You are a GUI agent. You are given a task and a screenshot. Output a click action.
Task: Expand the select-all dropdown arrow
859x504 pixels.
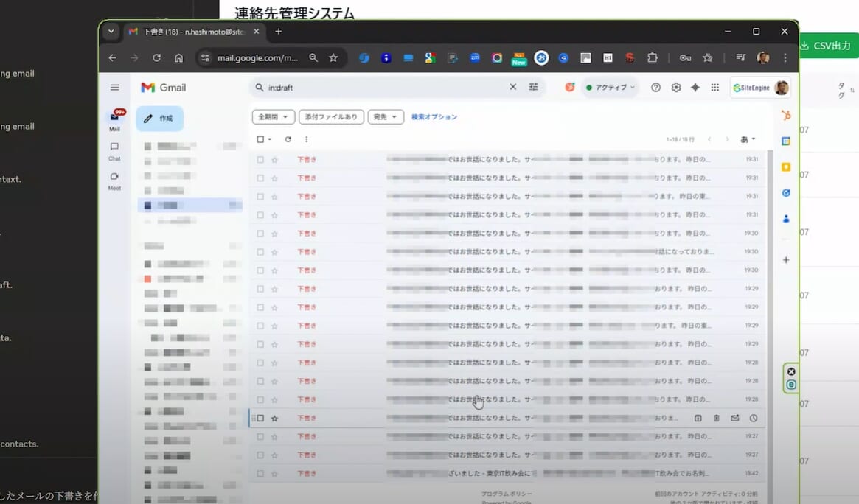[270, 139]
